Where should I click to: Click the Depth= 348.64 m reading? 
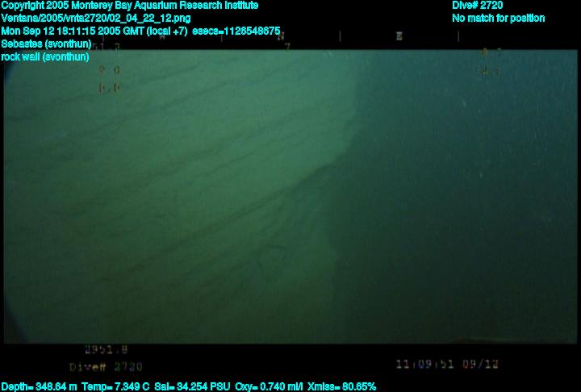click(39, 387)
